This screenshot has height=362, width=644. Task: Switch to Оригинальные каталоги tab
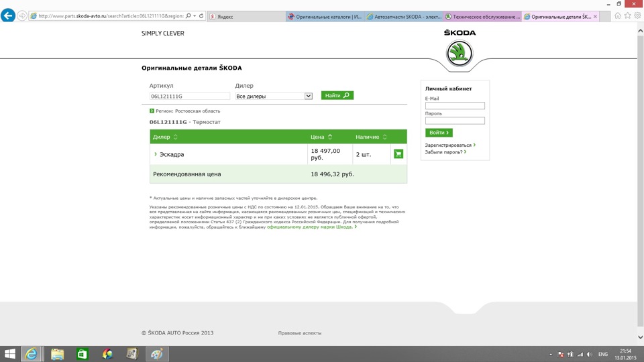click(325, 16)
